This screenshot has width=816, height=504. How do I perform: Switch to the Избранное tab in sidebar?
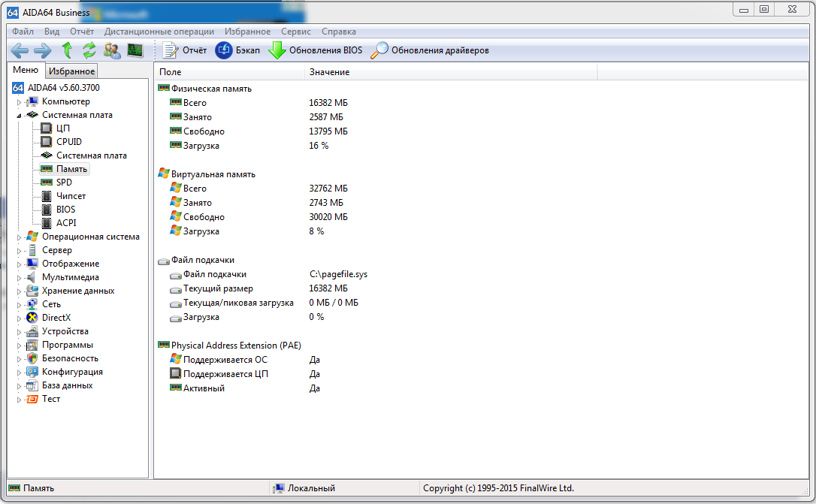click(x=72, y=71)
